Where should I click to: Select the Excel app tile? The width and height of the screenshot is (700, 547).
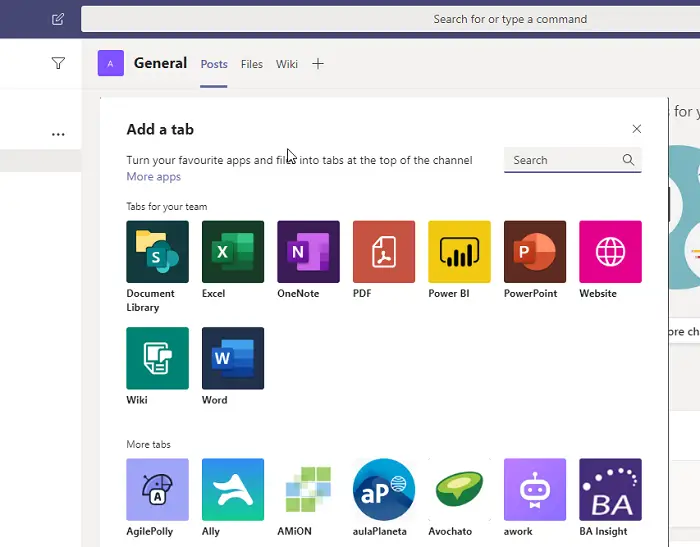pos(233,251)
